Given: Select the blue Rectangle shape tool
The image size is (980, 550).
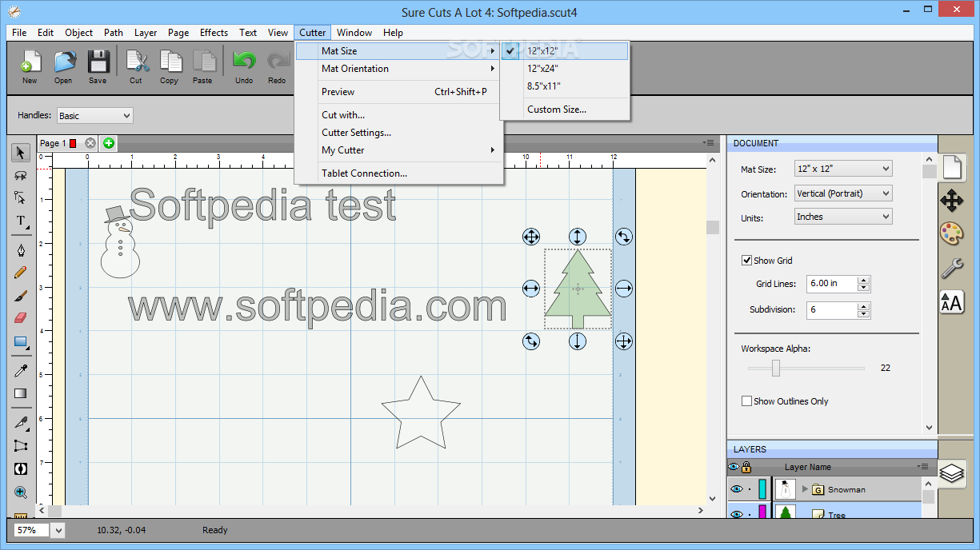Looking at the screenshot, I should coord(21,341).
